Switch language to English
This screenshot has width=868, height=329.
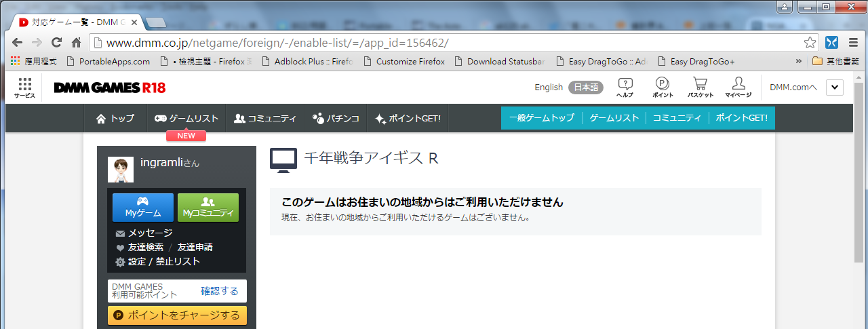pyautogui.click(x=549, y=88)
